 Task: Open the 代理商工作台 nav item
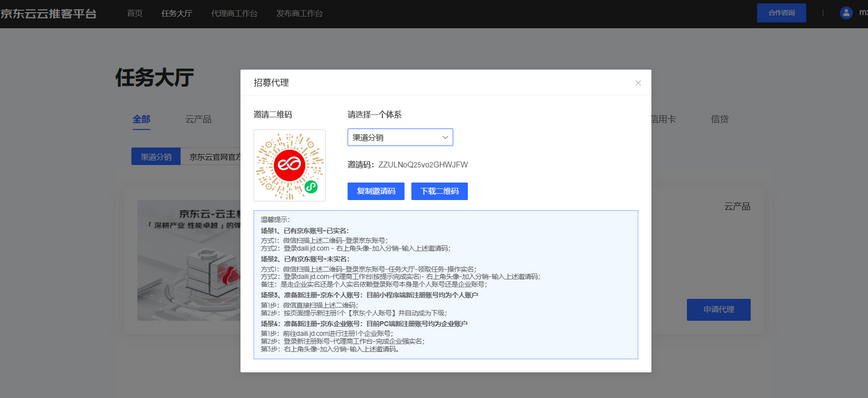point(234,13)
